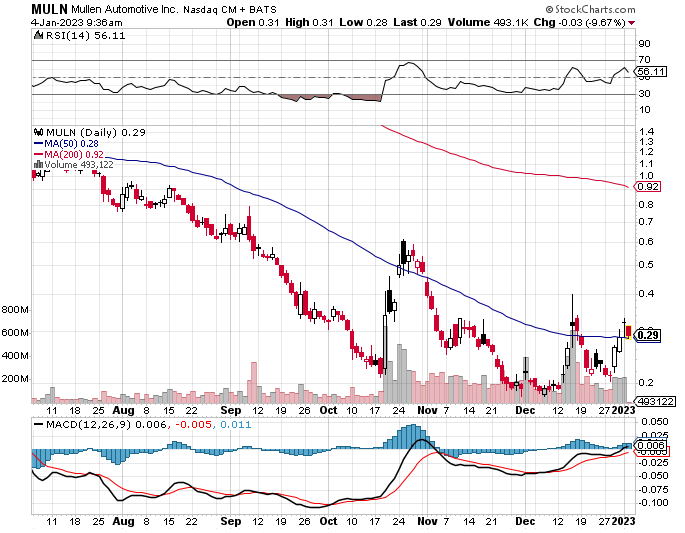Image resolution: width=685 pixels, height=533 pixels.
Task: Click the Open 0.31 quote field
Action: (x=253, y=22)
